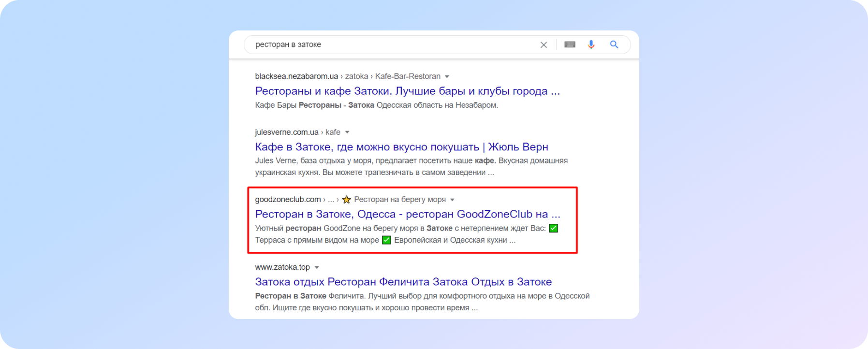Click the blue magnifying glass search icon
Image resolution: width=868 pixels, height=349 pixels.
(x=614, y=44)
